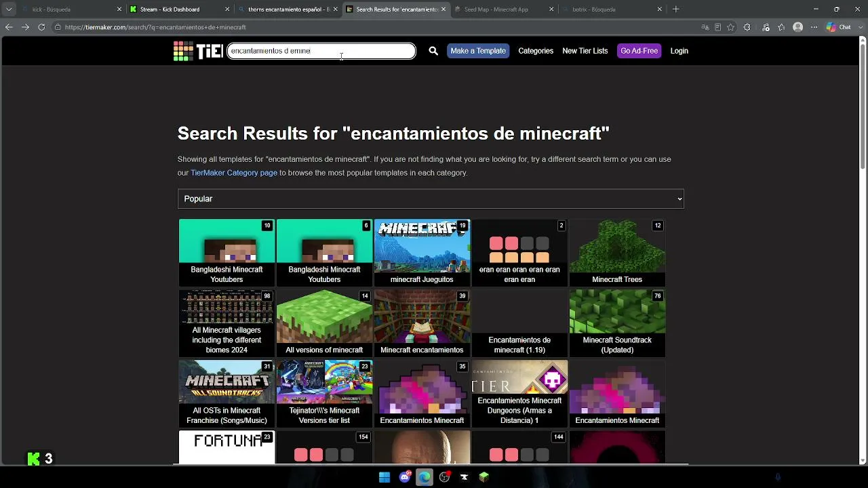
Task: Open immersive reader icon
Action: (718, 27)
